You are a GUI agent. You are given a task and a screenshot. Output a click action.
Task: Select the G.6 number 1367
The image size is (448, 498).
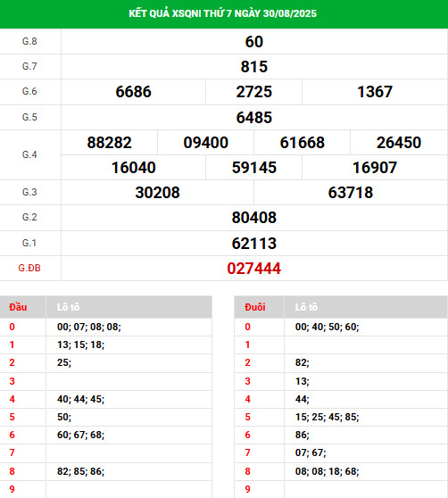coord(375,92)
